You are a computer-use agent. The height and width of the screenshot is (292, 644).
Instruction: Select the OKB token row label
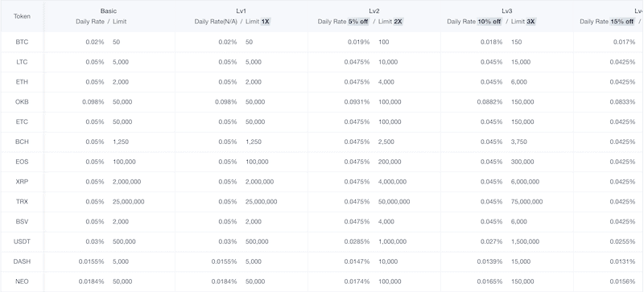tap(22, 102)
